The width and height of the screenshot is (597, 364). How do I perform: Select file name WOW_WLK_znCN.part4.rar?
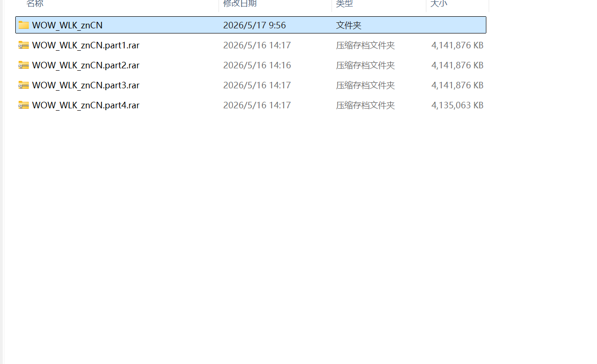tap(86, 105)
